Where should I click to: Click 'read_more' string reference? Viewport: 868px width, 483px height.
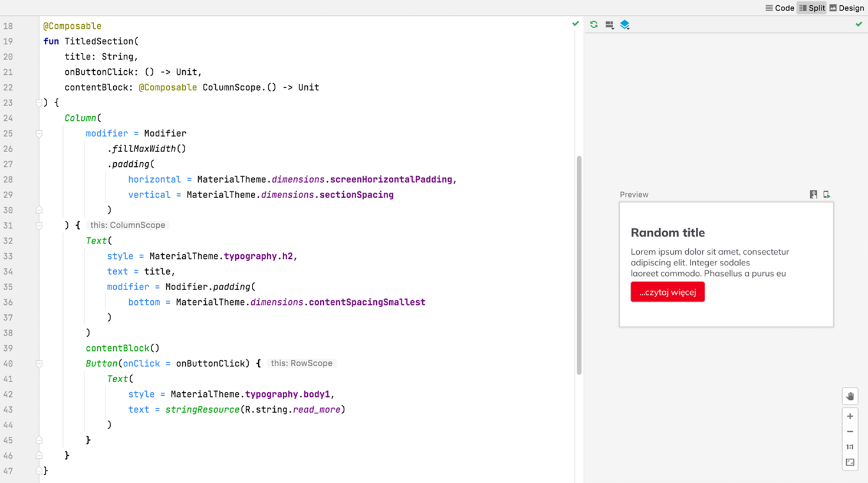pos(317,409)
